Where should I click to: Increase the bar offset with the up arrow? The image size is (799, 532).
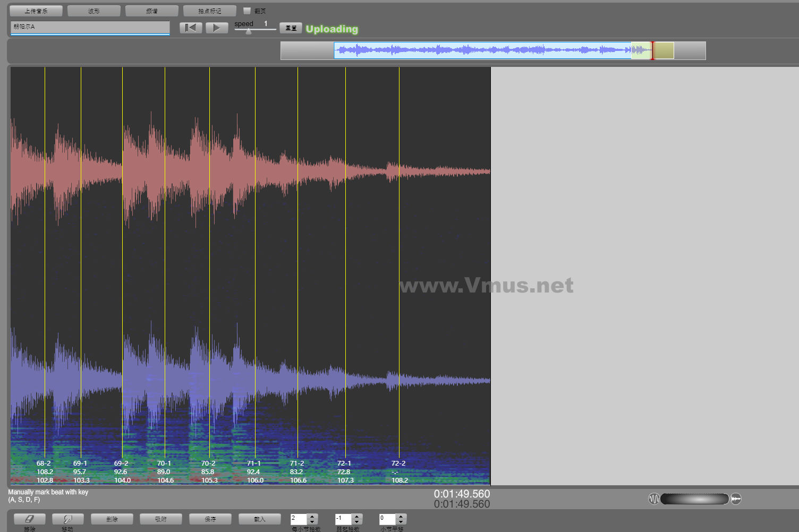click(x=401, y=516)
